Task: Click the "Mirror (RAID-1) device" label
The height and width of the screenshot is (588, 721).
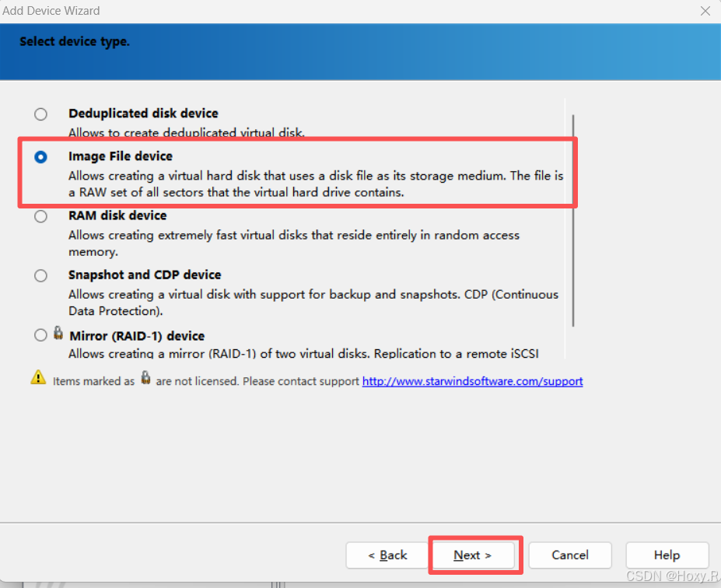Action: tap(137, 336)
